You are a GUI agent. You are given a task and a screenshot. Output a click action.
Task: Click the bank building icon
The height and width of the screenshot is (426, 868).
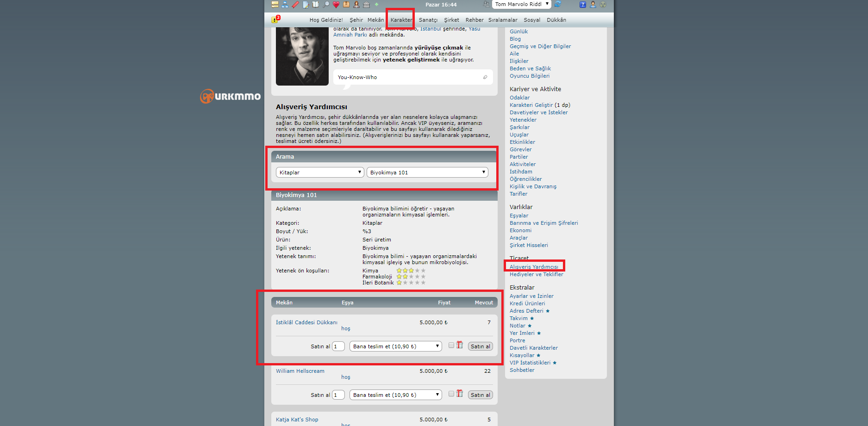367,5
